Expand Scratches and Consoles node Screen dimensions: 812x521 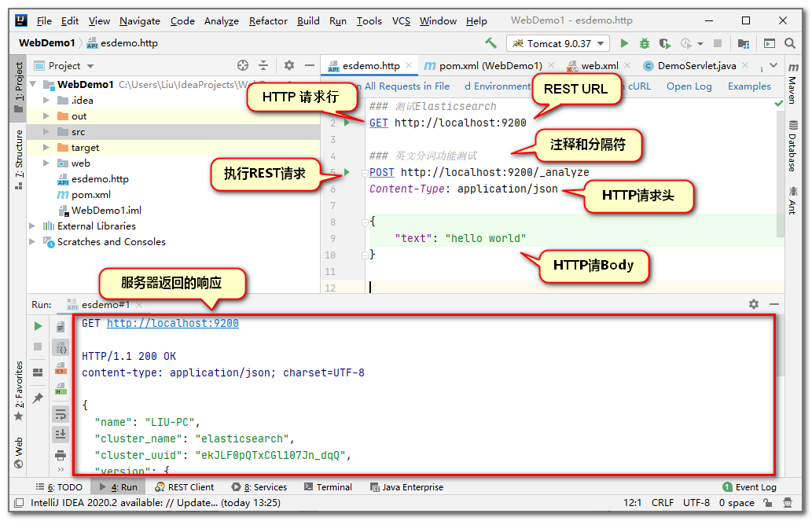[x=32, y=241]
